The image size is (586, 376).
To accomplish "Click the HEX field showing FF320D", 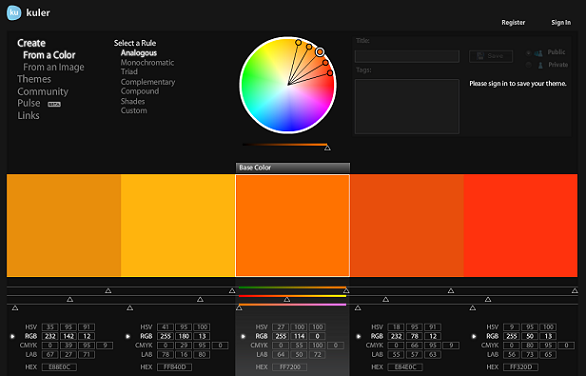I will (x=521, y=367).
